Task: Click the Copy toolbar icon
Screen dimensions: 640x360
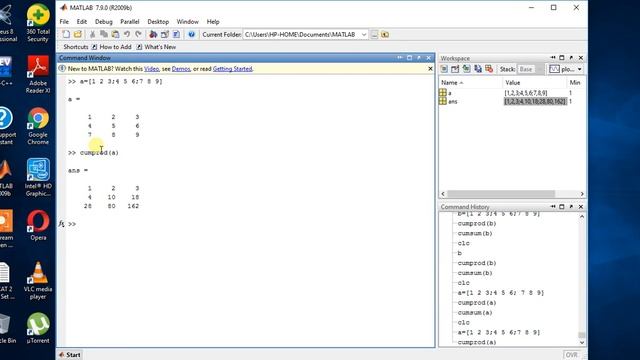Action: pyautogui.click(x=104, y=34)
